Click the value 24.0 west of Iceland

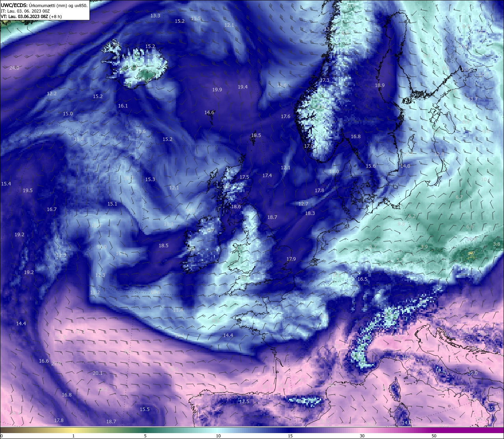14,68
